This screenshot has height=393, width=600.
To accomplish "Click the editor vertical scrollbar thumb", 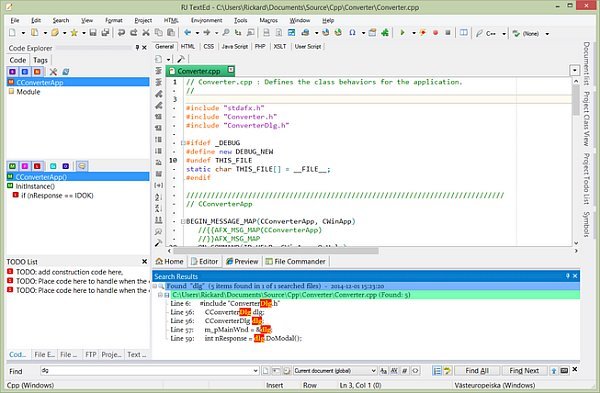I will pyautogui.click(x=576, y=100).
